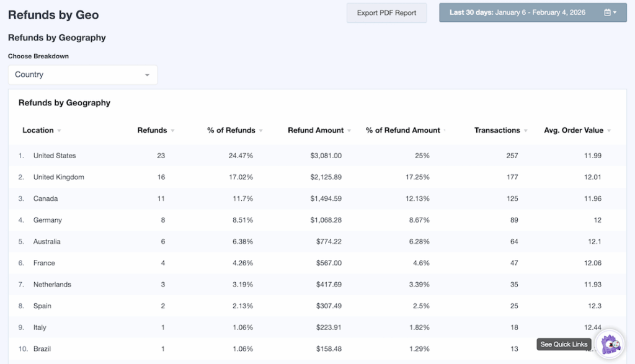Click sort arrow beside Refund Amount
635x364 pixels.
pyautogui.click(x=349, y=131)
